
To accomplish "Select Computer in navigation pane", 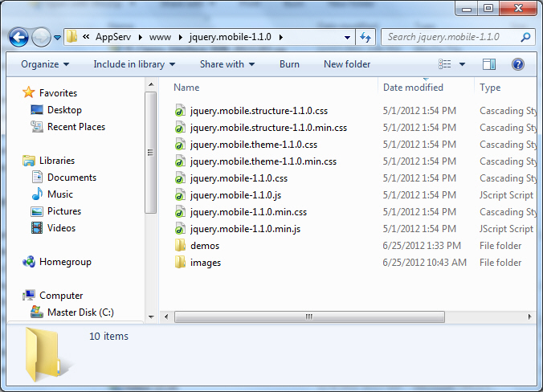I will (61, 296).
